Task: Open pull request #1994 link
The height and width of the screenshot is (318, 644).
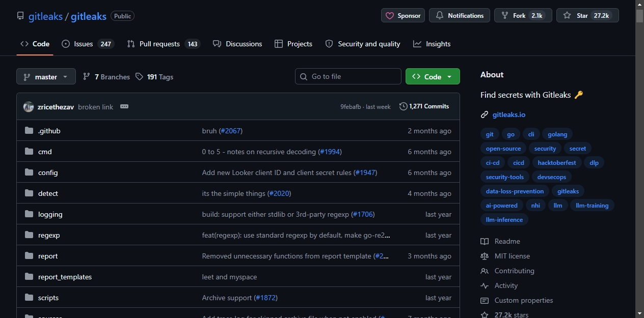Action: tap(330, 152)
